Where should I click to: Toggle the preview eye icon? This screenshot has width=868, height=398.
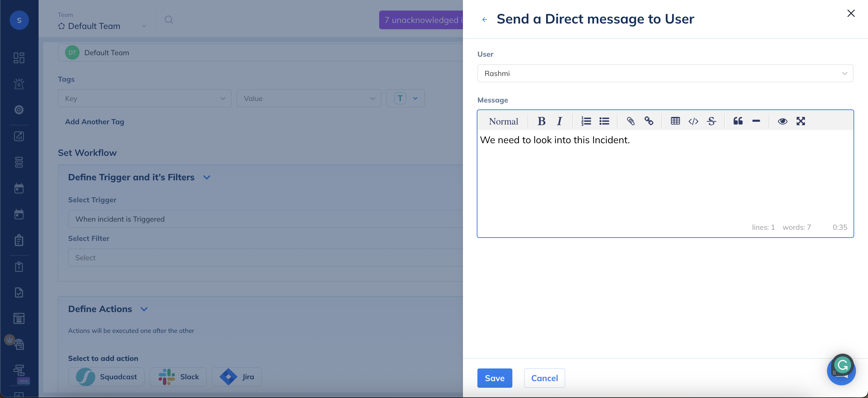(782, 121)
